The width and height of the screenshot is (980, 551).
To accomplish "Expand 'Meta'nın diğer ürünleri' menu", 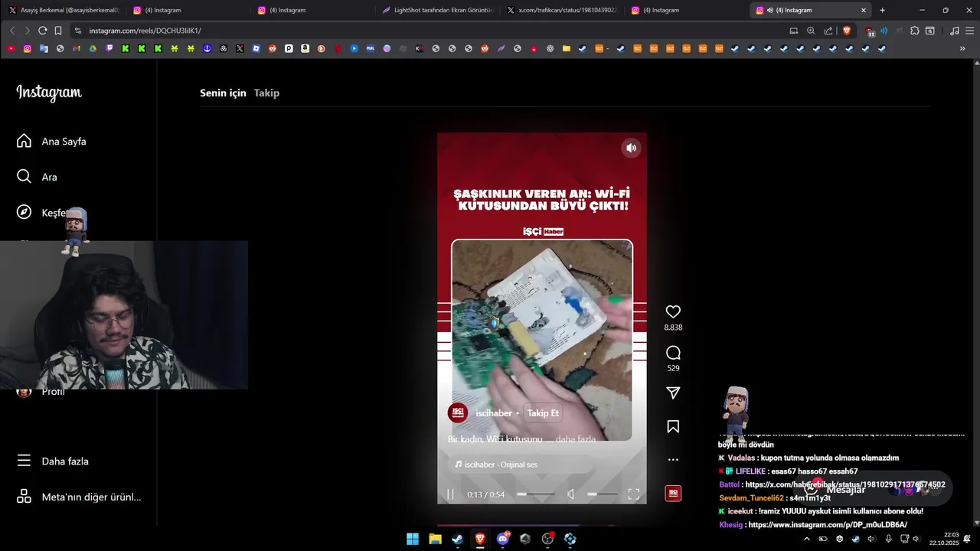I will [79, 497].
